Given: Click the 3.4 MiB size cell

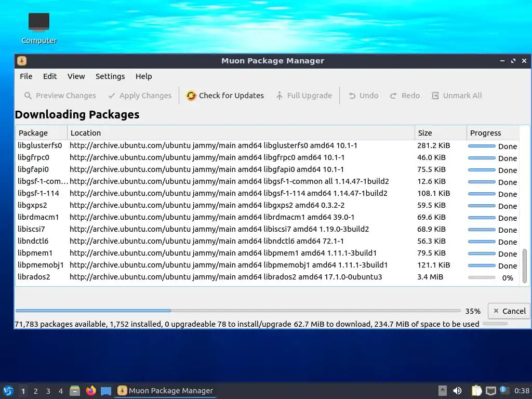Looking at the screenshot, I should click(x=430, y=277).
